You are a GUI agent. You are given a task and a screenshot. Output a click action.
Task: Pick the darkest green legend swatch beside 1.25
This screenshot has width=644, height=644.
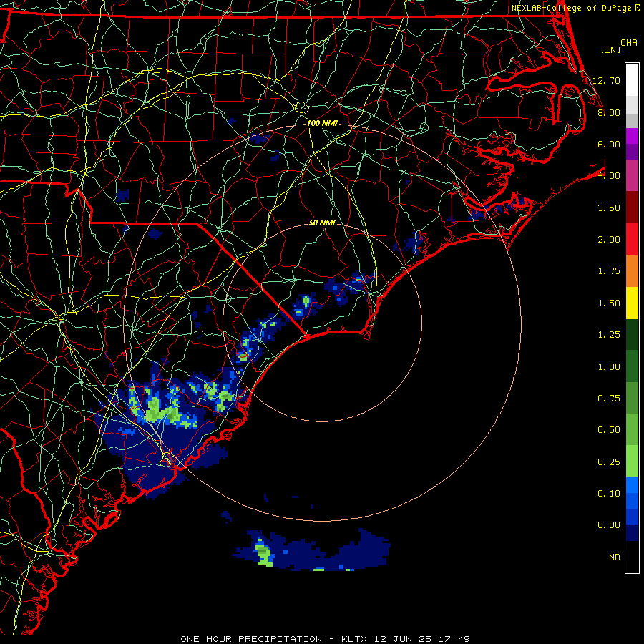pyautogui.click(x=632, y=335)
